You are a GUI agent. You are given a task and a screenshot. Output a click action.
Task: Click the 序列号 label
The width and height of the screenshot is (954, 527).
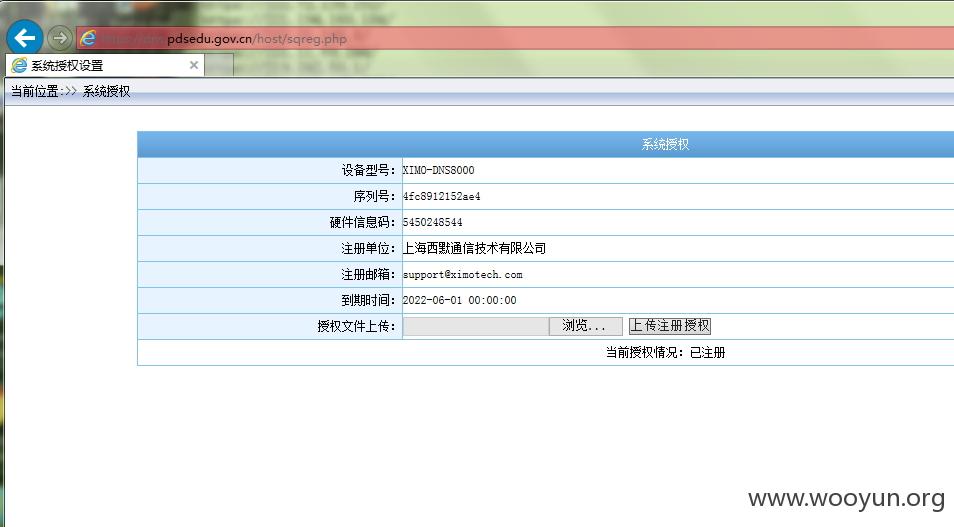tap(374, 197)
